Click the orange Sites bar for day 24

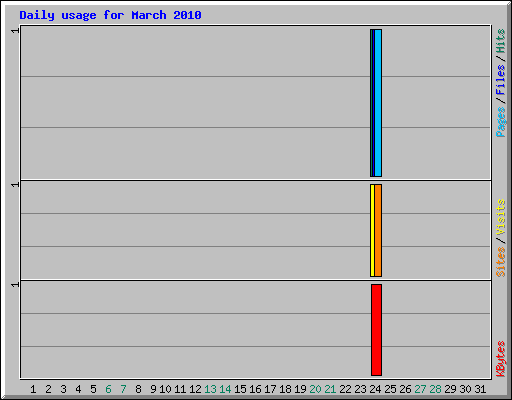click(x=378, y=230)
